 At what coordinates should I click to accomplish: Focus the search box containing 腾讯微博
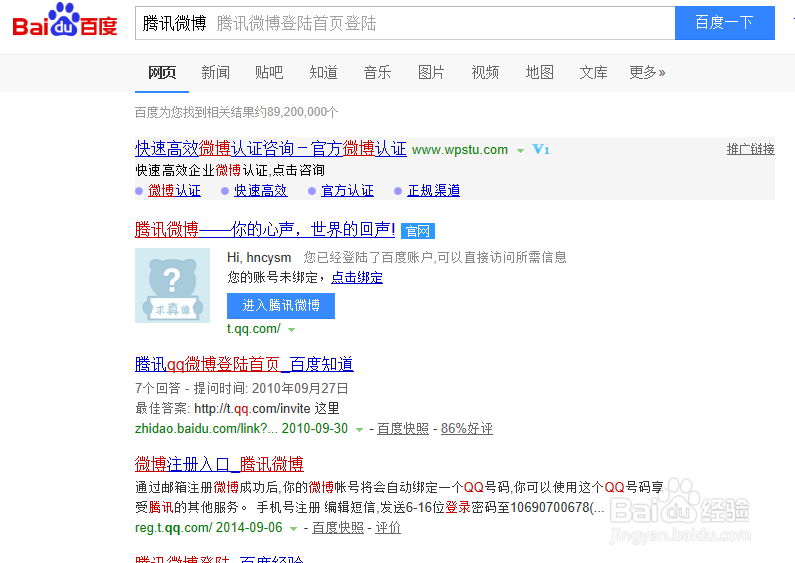click(405, 23)
